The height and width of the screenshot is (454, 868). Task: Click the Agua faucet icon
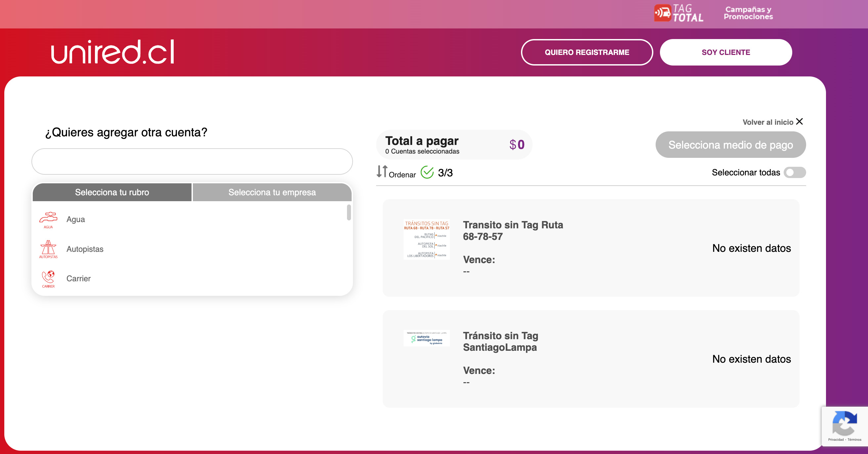(x=48, y=219)
